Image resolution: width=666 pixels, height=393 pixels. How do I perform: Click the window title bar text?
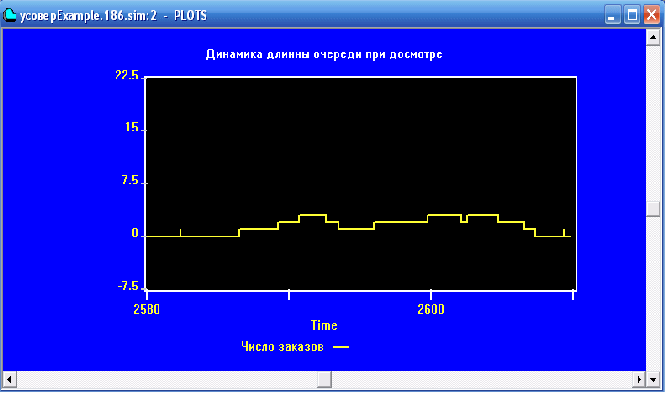(113, 16)
